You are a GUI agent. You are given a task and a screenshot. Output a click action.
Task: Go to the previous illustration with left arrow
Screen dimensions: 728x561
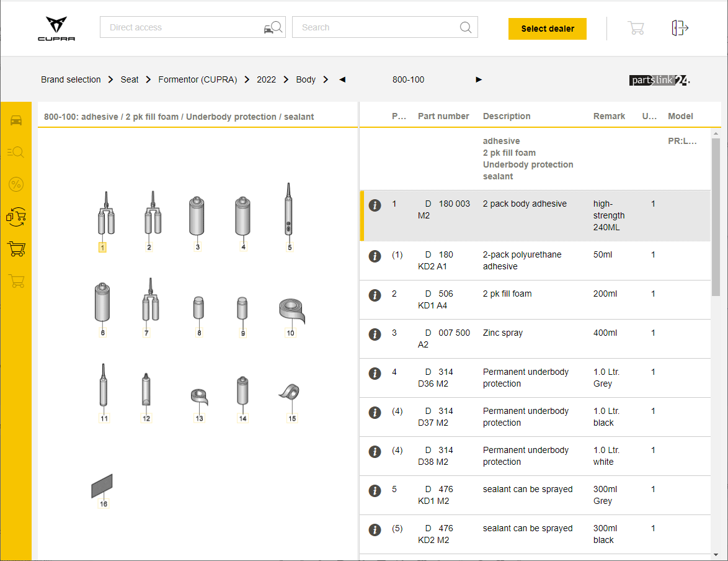click(x=342, y=79)
